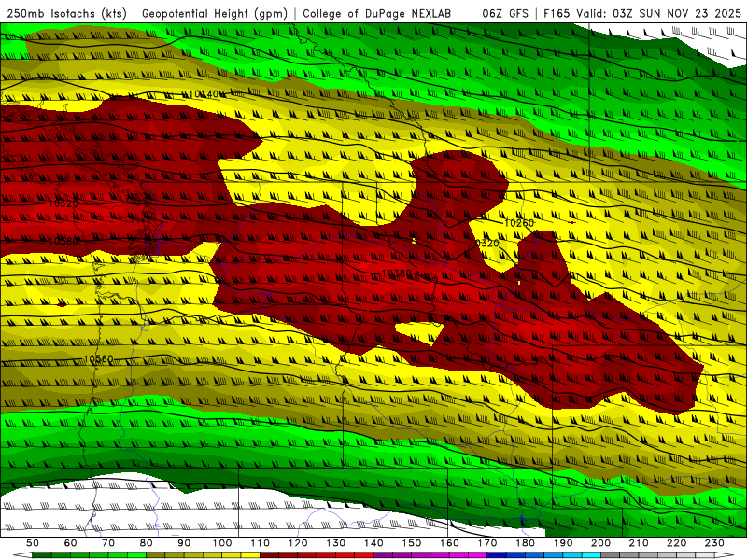Click the 160 value on the color scale

[449, 543]
